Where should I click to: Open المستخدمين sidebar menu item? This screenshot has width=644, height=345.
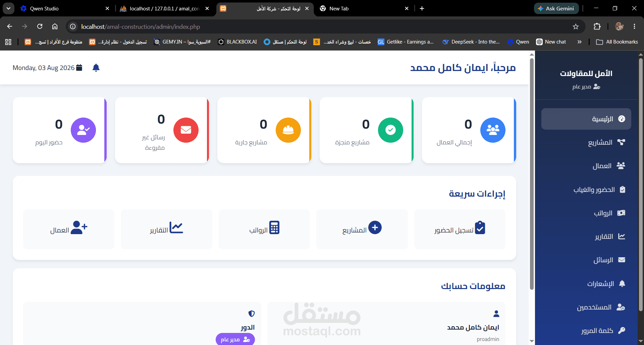(x=586, y=307)
